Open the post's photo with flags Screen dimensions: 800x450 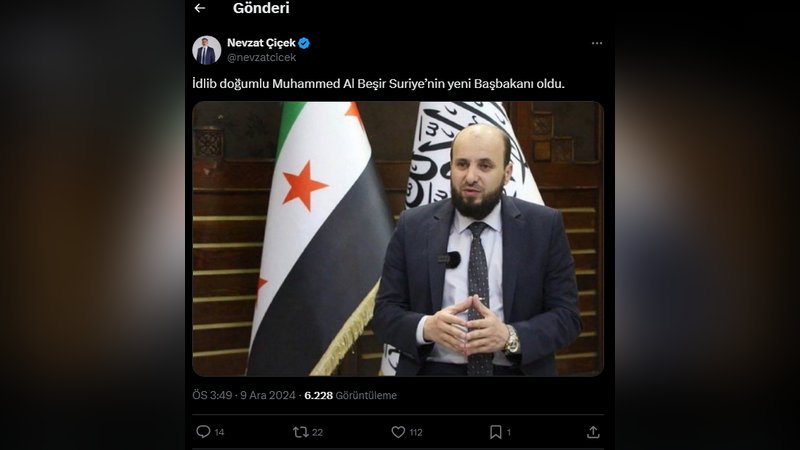[398, 239]
